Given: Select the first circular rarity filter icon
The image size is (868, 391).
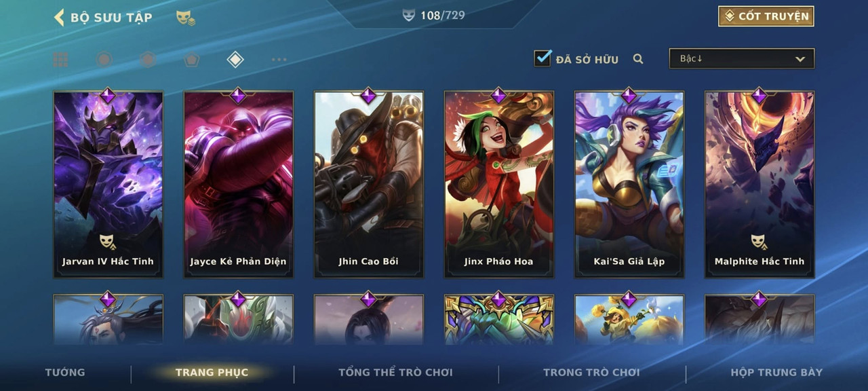Looking at the screenshot, I should [104, 60].
